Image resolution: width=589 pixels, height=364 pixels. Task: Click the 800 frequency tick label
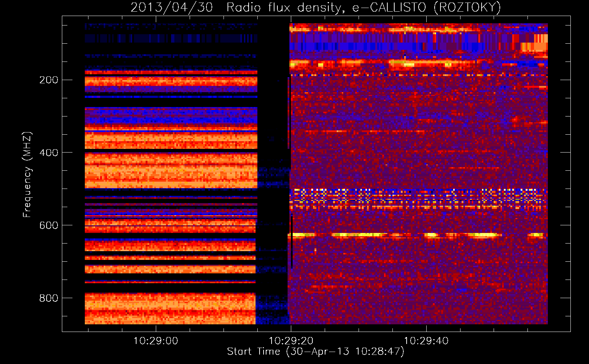[49, 298]
